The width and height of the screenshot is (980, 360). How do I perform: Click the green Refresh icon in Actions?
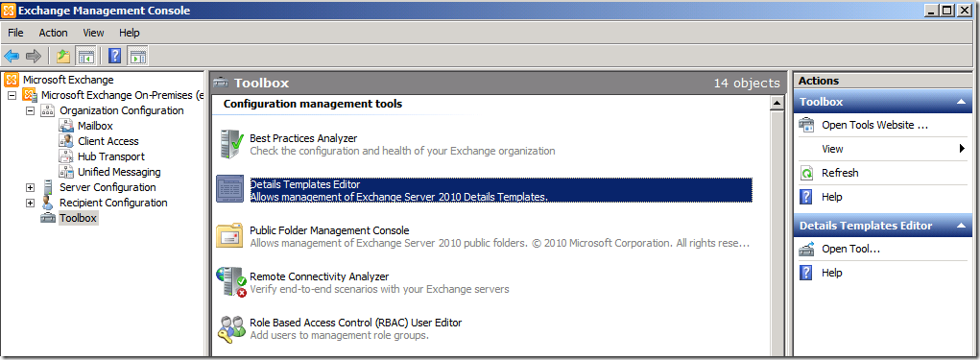(x=807, y=173)
